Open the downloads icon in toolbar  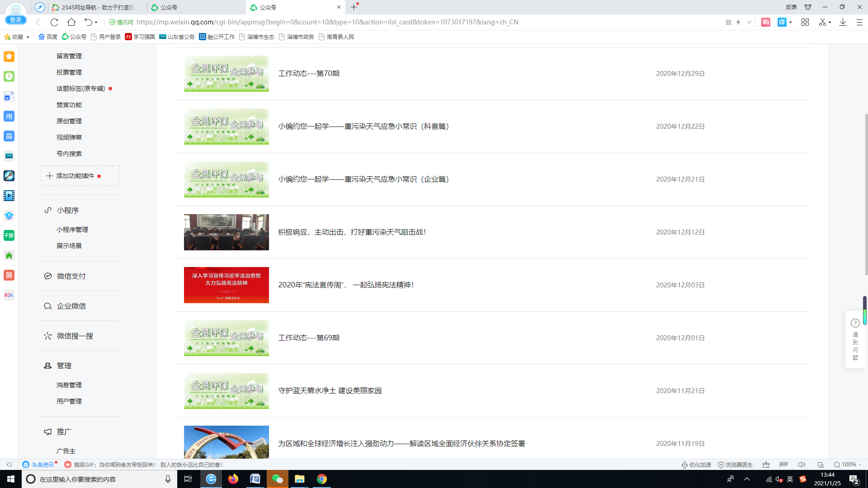pyautogui.click(x=843, y=22)
